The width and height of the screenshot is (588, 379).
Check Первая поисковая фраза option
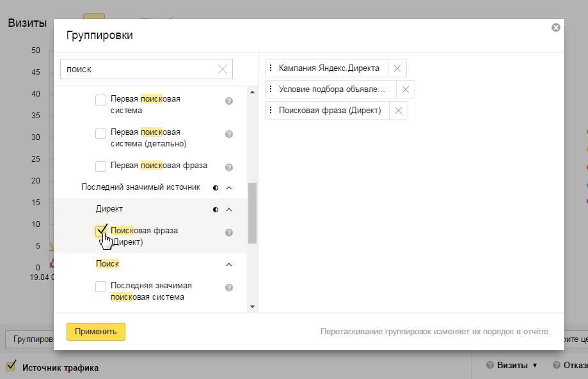(x=100, y=166)
